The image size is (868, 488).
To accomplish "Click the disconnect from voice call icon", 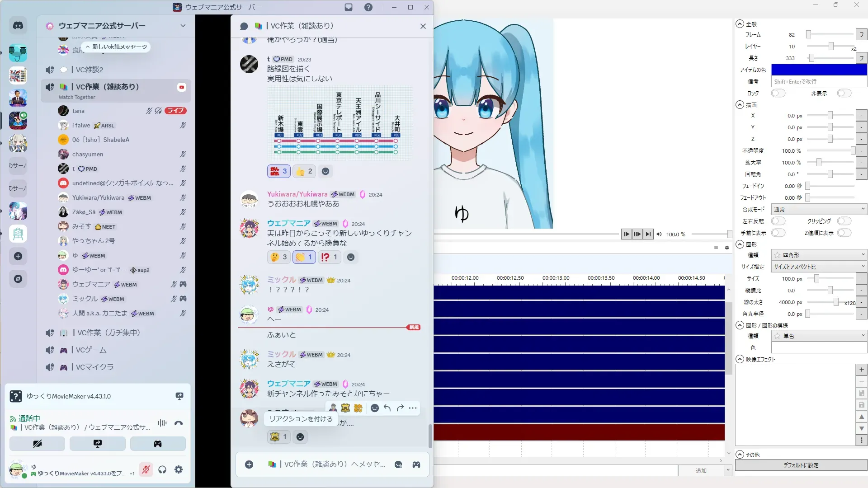I will point(179,423).
